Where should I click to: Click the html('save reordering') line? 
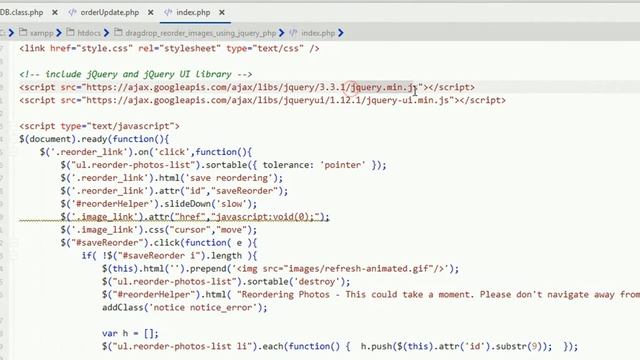[172, 178]
